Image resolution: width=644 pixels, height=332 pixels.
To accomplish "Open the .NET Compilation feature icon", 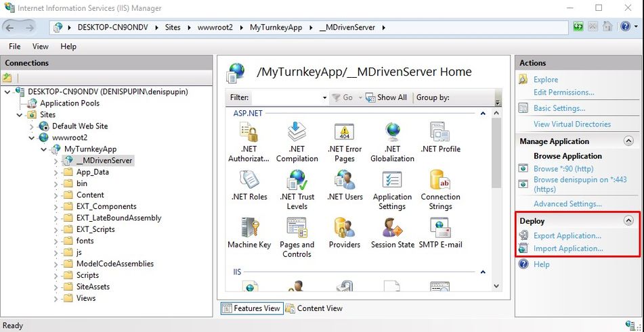I will point(297,142).
